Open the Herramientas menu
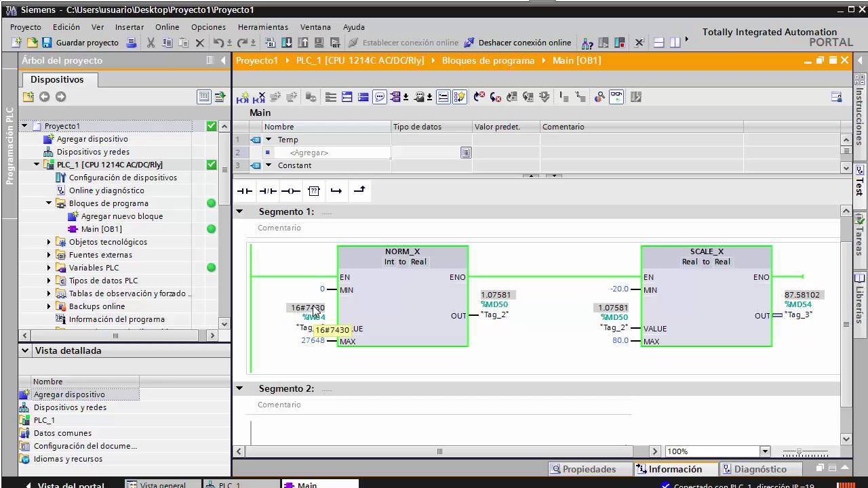This screenshot has width=868, height=488. click(x=263, y=27)
